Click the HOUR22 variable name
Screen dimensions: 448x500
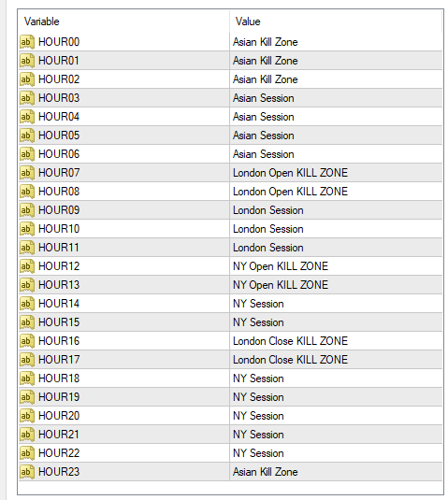(59, 453)
